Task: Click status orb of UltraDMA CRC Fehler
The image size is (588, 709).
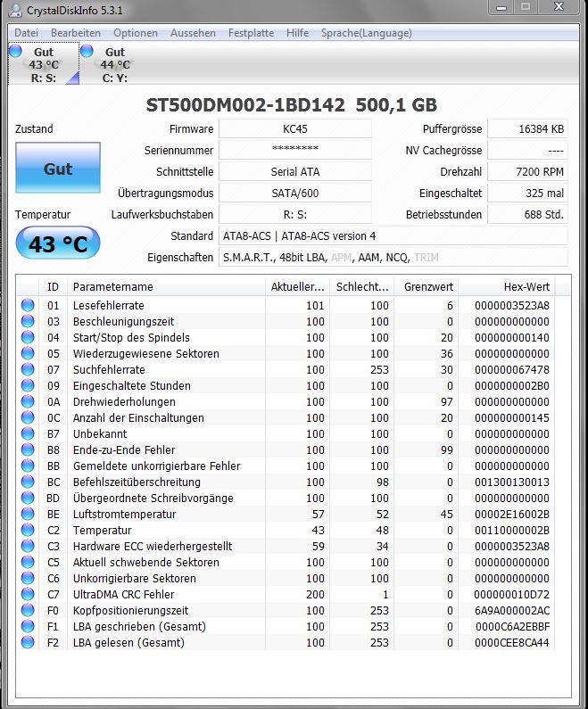Action: click(x=28, y=594)
